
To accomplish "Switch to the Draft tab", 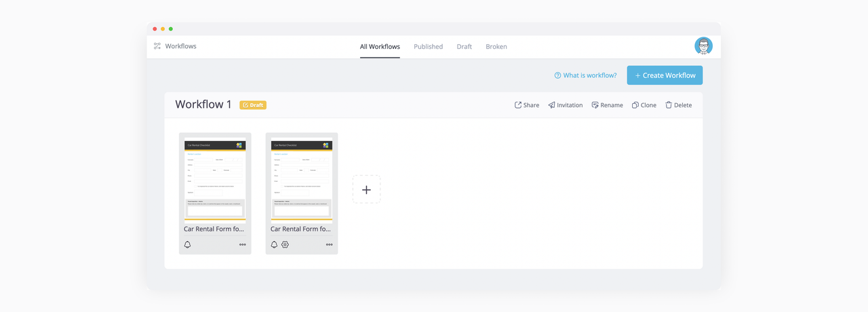I will click(464, 47).
